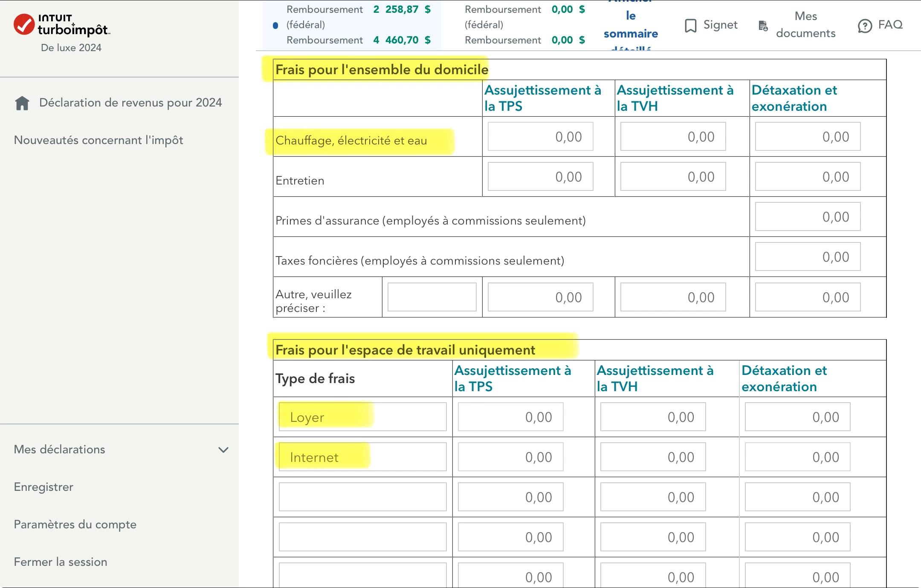921x588 pixels.
Task: Open the FAQ question mark icon
Action: tap(865, 26)
